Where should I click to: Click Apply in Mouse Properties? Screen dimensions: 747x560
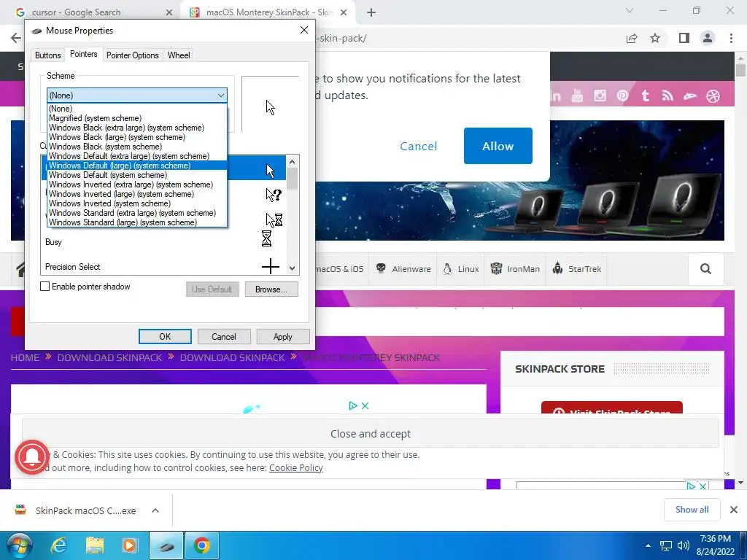point(282,337)
